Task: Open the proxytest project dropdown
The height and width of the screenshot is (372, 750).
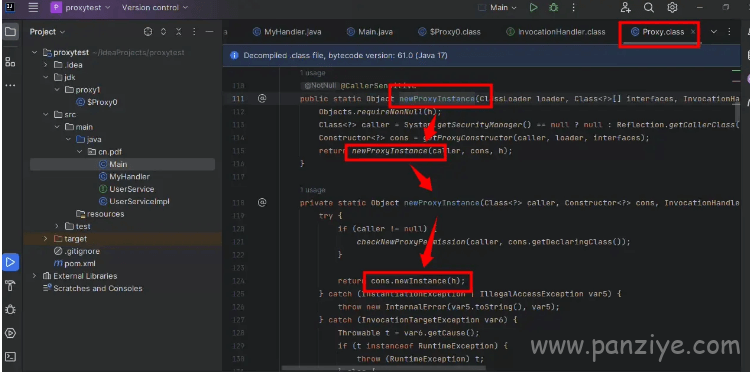Action: coord(81,8)
